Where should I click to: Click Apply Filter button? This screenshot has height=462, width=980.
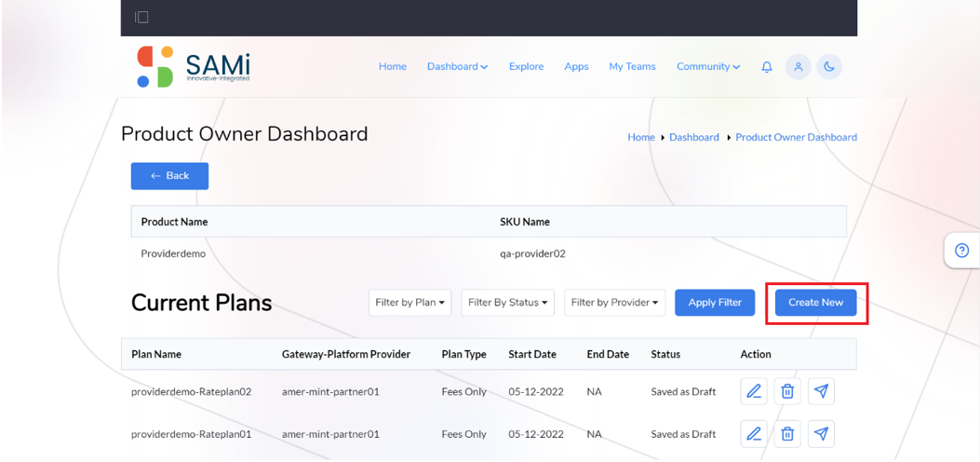(715, 303)
